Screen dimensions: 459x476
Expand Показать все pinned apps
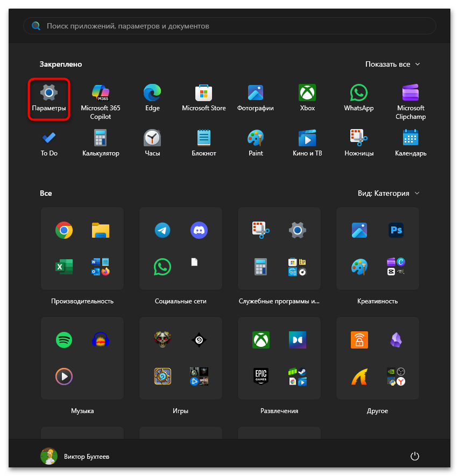tap(392, 65)
